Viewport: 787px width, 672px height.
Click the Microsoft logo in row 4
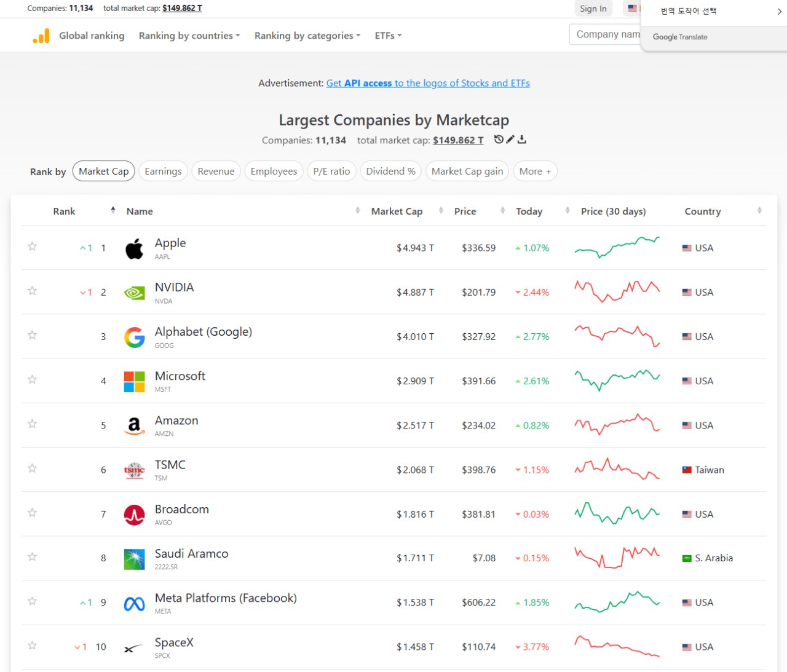coord(135,381)
